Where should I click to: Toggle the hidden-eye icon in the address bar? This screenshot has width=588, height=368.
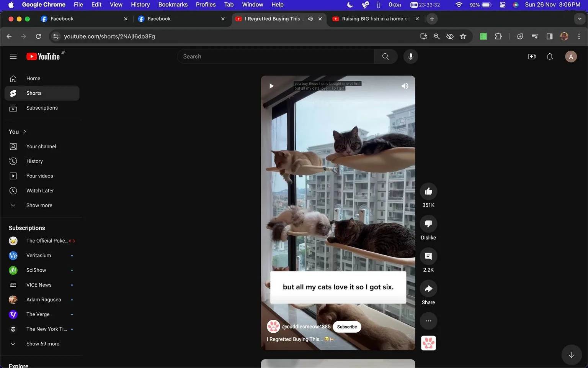[450, 36]
